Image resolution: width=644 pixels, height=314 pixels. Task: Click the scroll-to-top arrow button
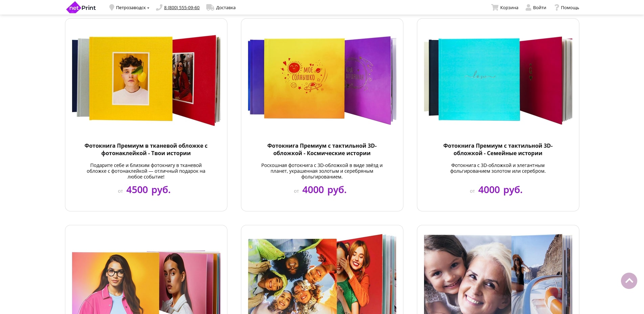point(629,281)
